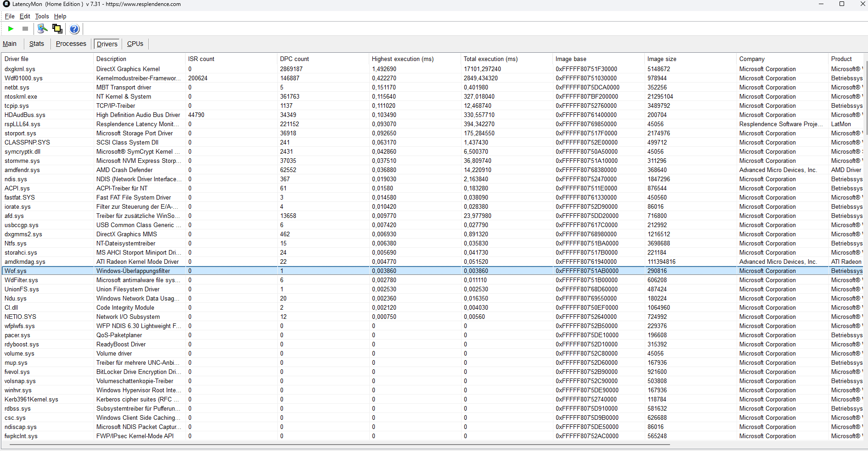The width and height of the screenshot is (868, 451).
Task: Select the dxgkrnl.sys driver row
Action: coord(433,69)
